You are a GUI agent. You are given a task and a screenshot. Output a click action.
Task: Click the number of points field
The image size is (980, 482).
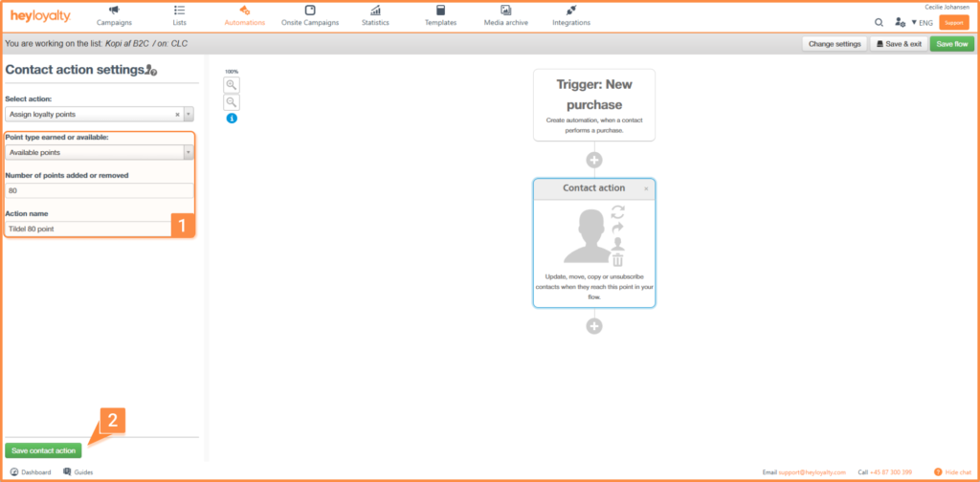tap(100, 190)
